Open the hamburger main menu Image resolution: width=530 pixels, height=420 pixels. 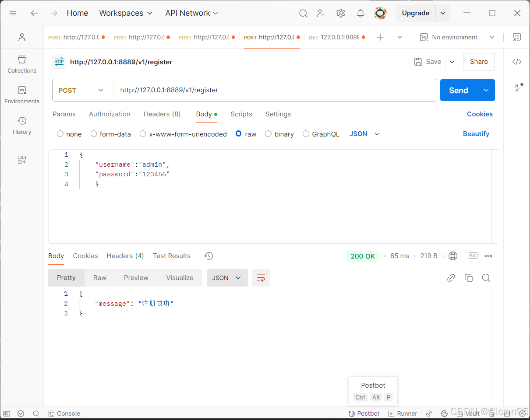click(13, 13)
